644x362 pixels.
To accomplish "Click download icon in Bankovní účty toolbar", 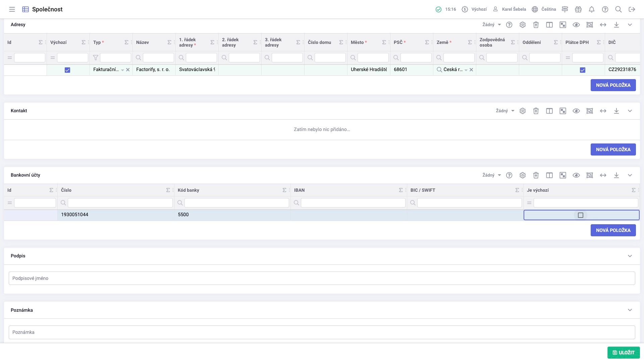I will coord(616,175).
